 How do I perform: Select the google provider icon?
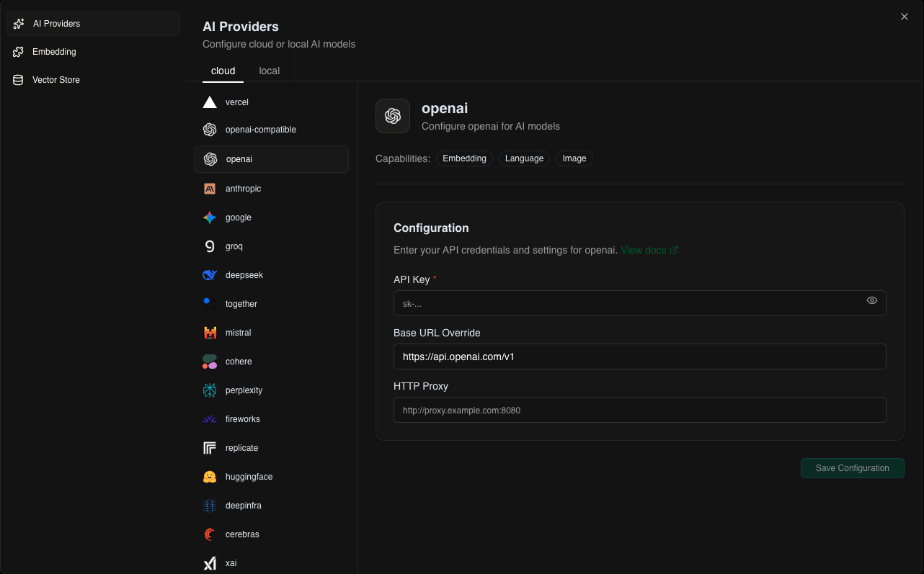(x=210, y=218)
